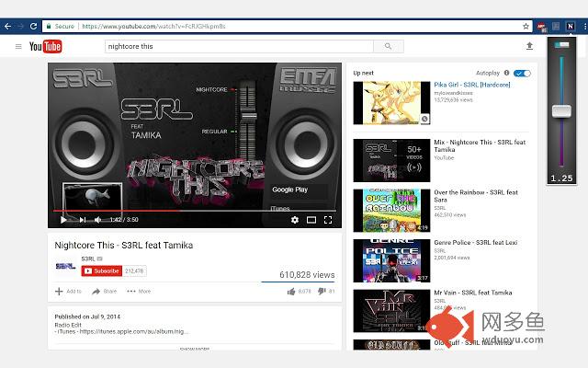Click the video progress bar
Image resolution: width=588 pixels, height=368 pixels.
point(195,211)
